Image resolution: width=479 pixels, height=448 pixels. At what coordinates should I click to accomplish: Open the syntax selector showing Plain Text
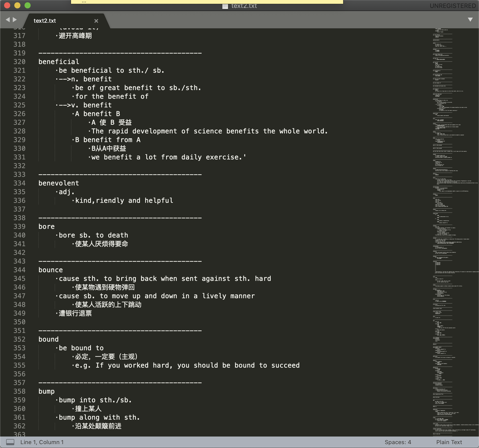449,442
